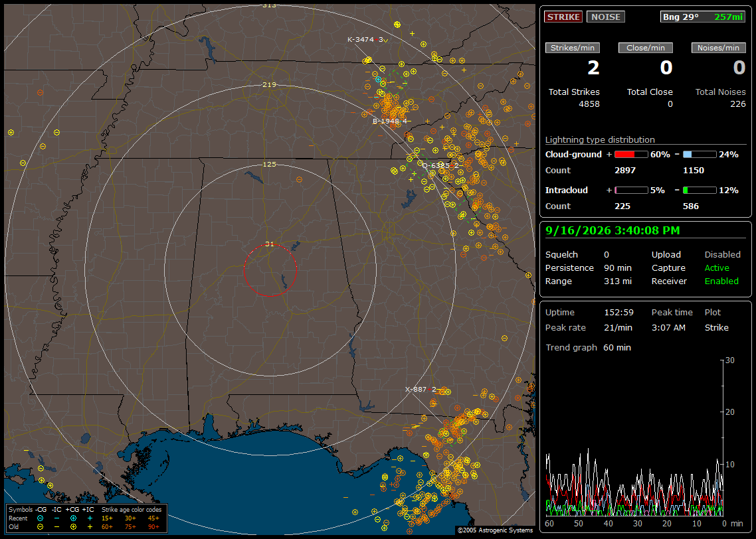The image size is (756, 539).
Task: Toggle the Upload Disabled status
Action: click(x=722, y=254)
